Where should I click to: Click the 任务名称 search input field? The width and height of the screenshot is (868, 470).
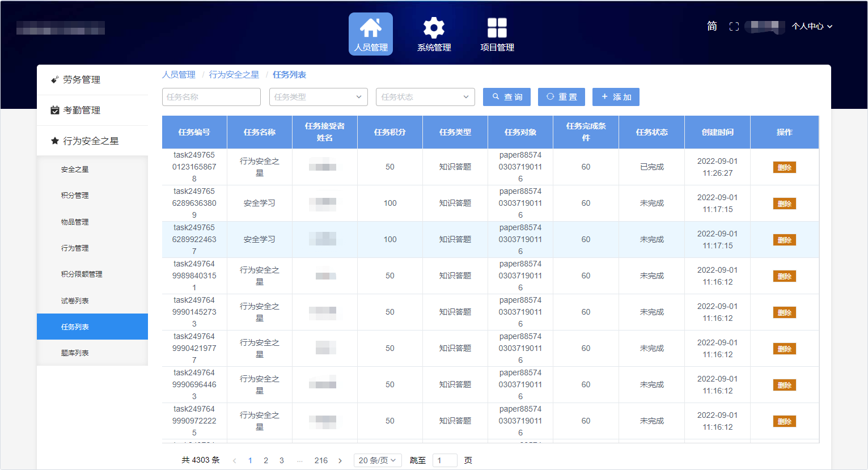pos(211,97)
